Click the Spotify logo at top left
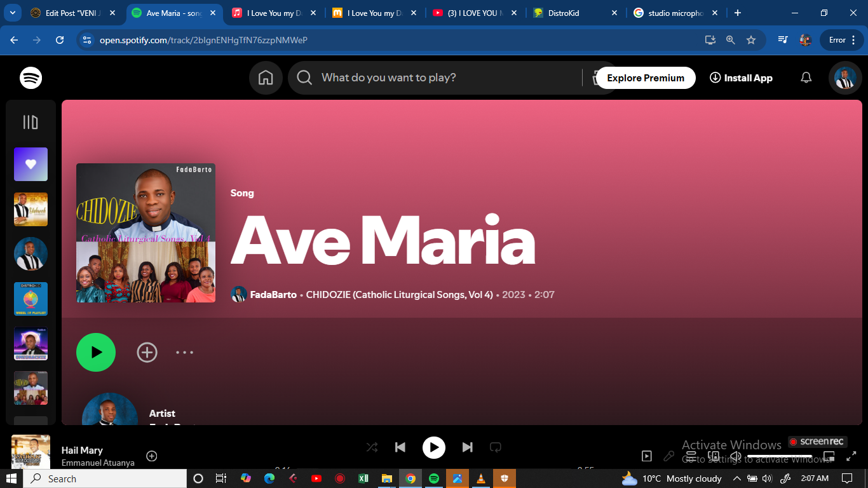 pos(31,78)
